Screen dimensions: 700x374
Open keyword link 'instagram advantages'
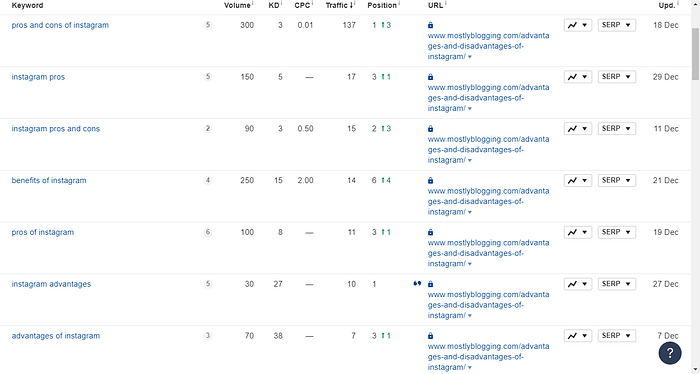[51, 284]
